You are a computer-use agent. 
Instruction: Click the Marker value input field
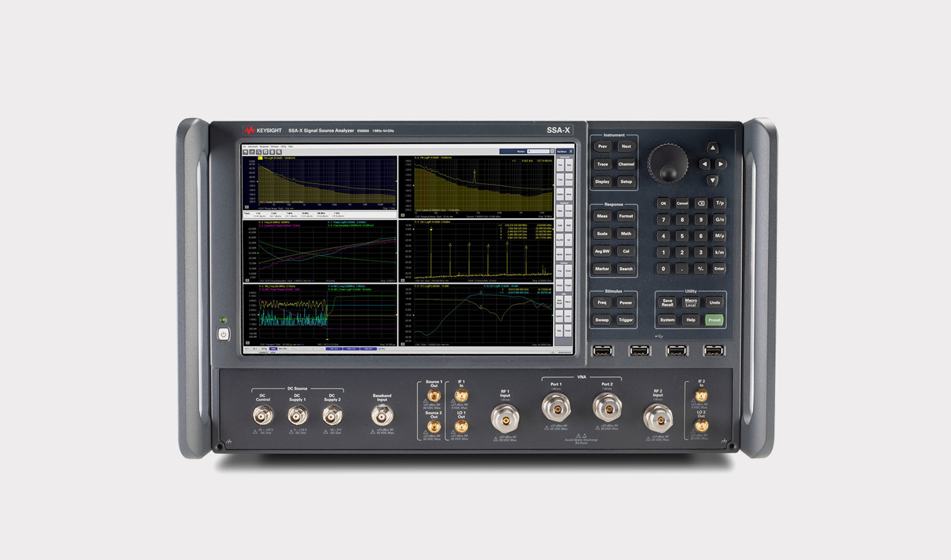538,152
